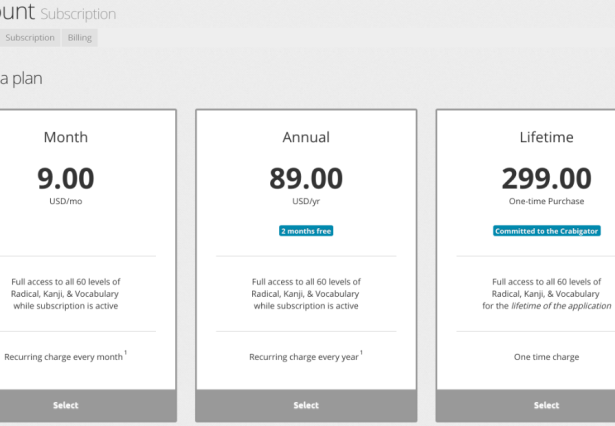Click the "lifetime of the application" italic text
615x426 pixels.
(x=561, y=306)
